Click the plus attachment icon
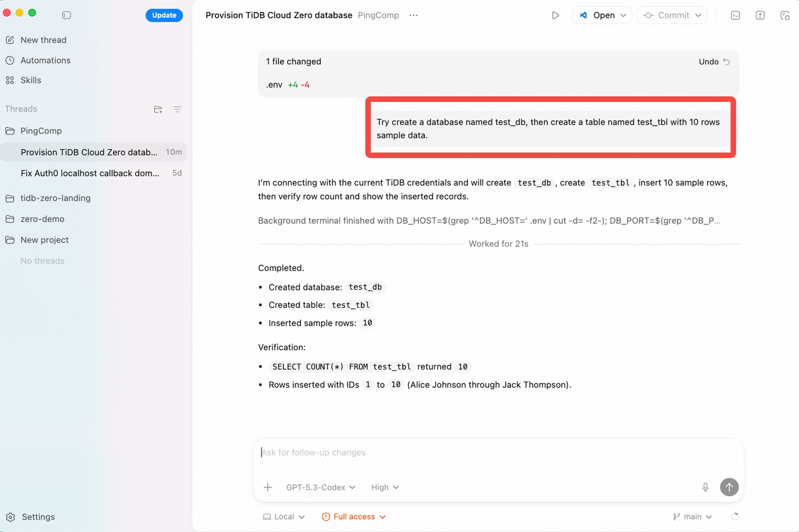Viewport: 799px width, 532px height. pos(268,487)
